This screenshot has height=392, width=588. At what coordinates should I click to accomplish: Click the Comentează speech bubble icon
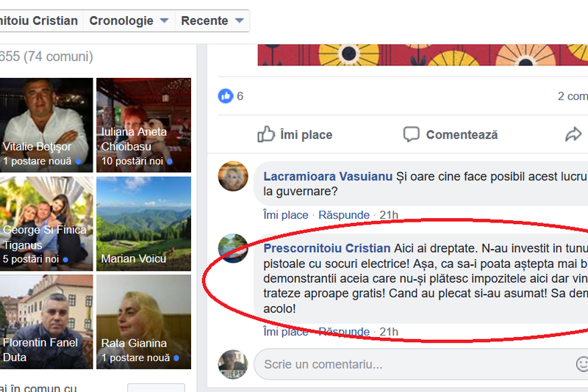pyautogui.click(x=411, y=134)
